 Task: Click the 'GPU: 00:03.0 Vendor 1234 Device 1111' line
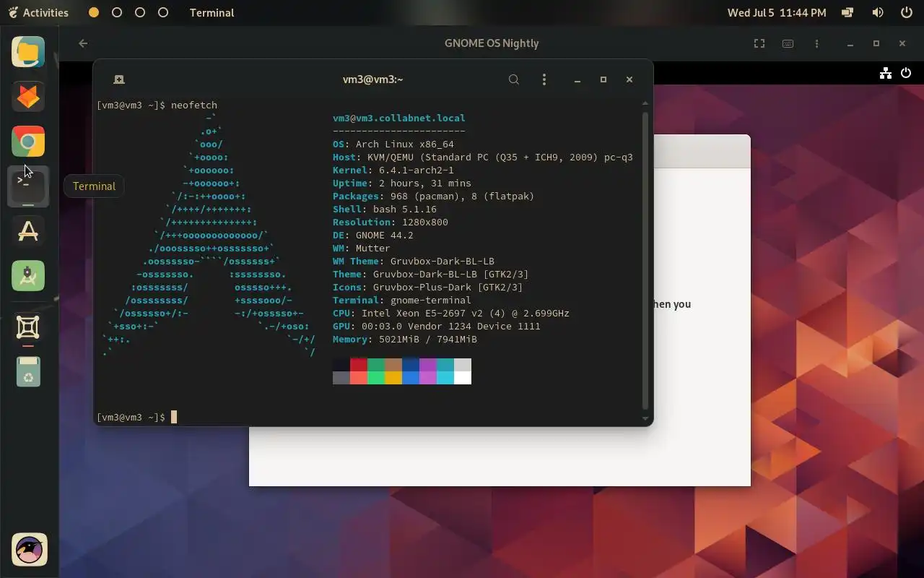[x=437, y=326]
